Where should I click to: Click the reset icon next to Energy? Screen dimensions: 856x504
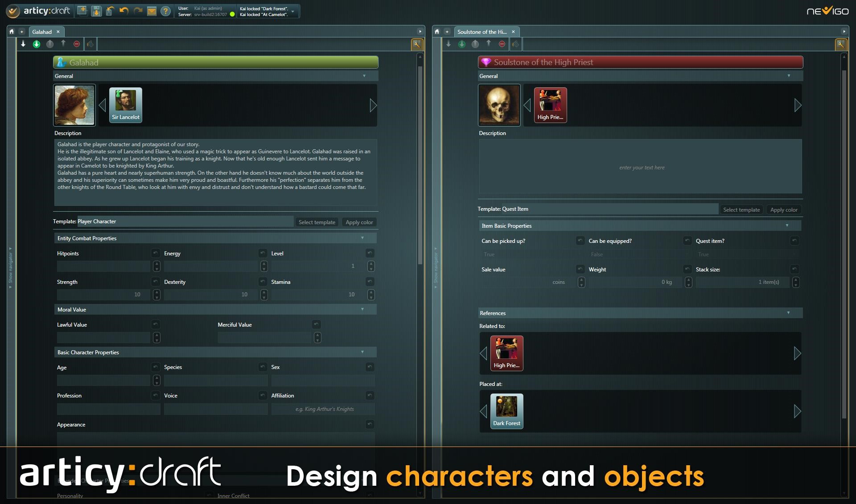[263, 253]
